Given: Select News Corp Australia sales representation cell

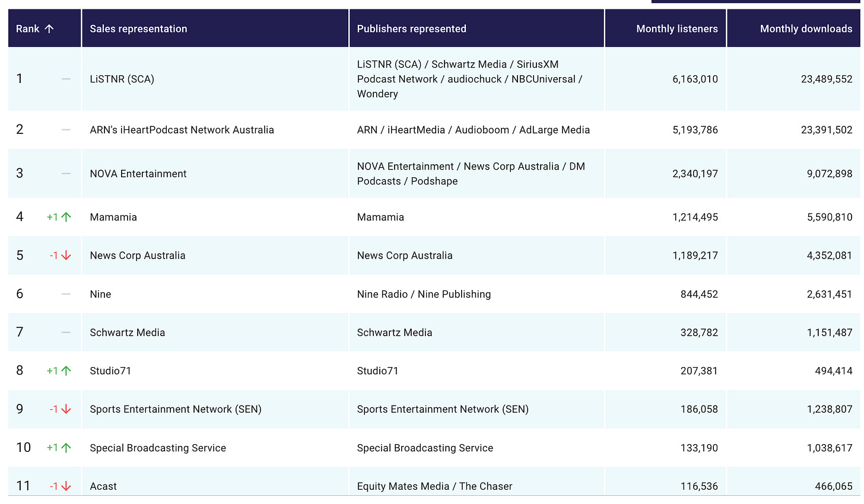Looking at the screenshot, I should coord(137,256).
